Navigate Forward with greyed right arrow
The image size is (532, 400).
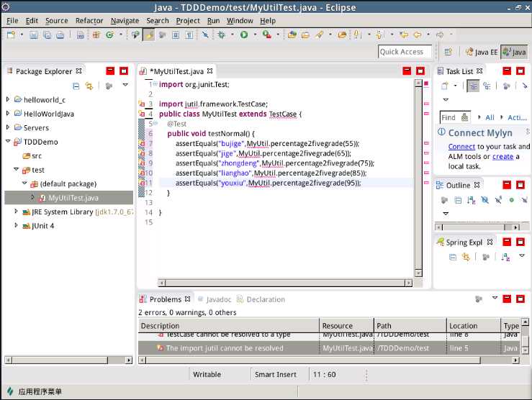pyautogui.click(x=440, y=35)
